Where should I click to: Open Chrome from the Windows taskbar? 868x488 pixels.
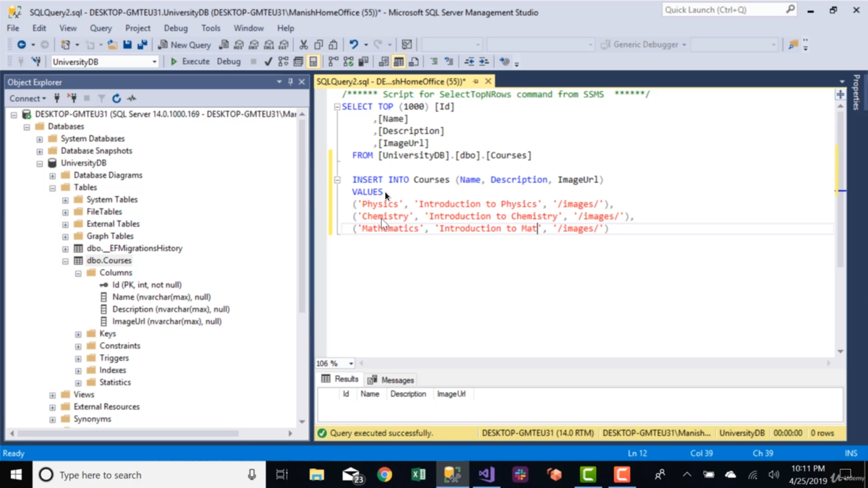(x=385, y=475)
